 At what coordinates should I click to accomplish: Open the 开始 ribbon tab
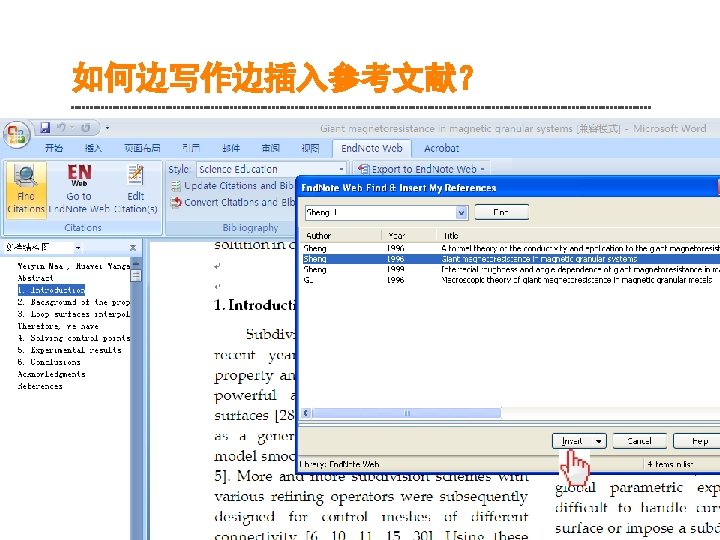pos(54,148)
